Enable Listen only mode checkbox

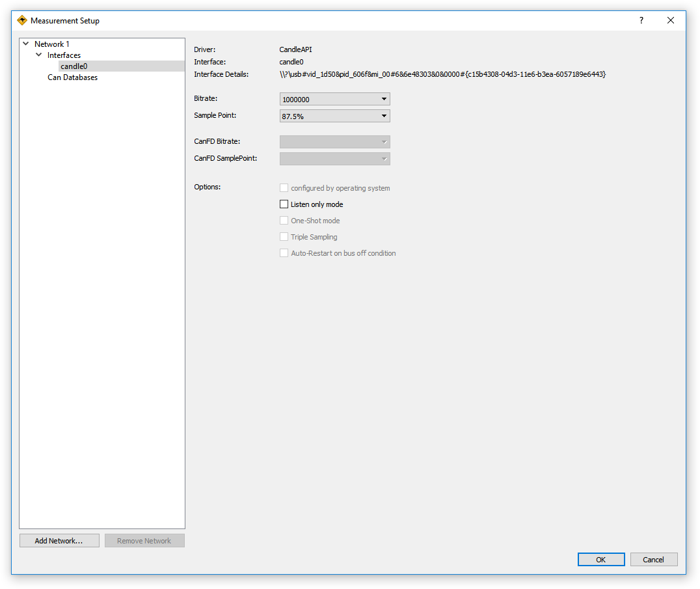pyautogui.click(x=284, y=204)
